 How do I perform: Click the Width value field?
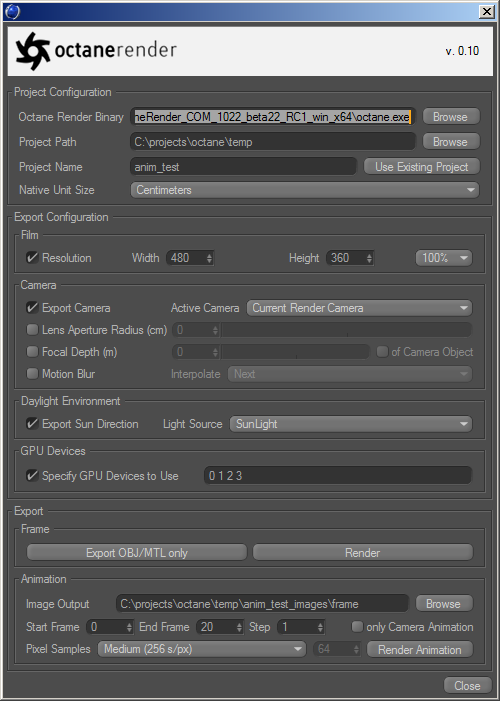(185, 258)
